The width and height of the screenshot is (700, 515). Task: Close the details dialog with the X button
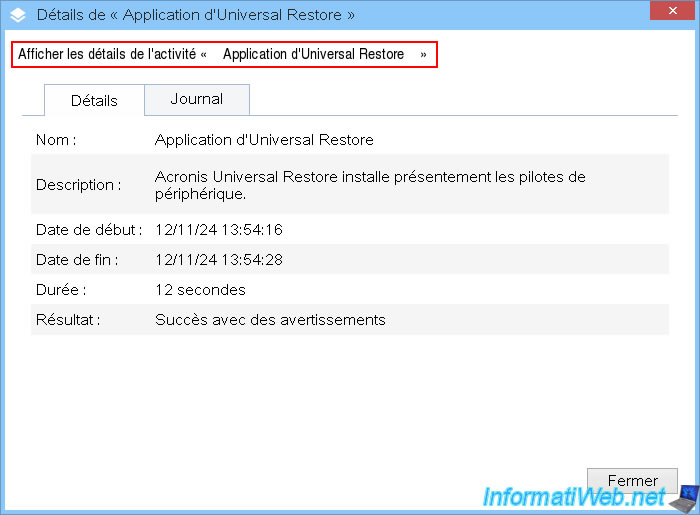[673, 10]
